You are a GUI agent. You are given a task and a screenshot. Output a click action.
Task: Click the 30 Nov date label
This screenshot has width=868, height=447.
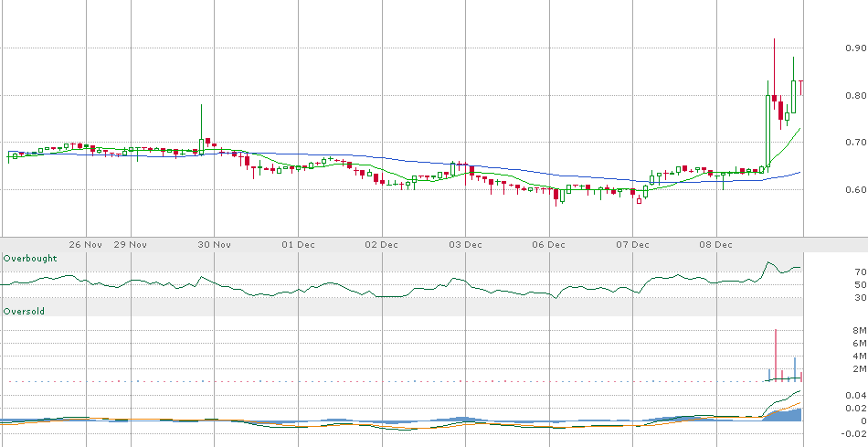pos(214,244)
